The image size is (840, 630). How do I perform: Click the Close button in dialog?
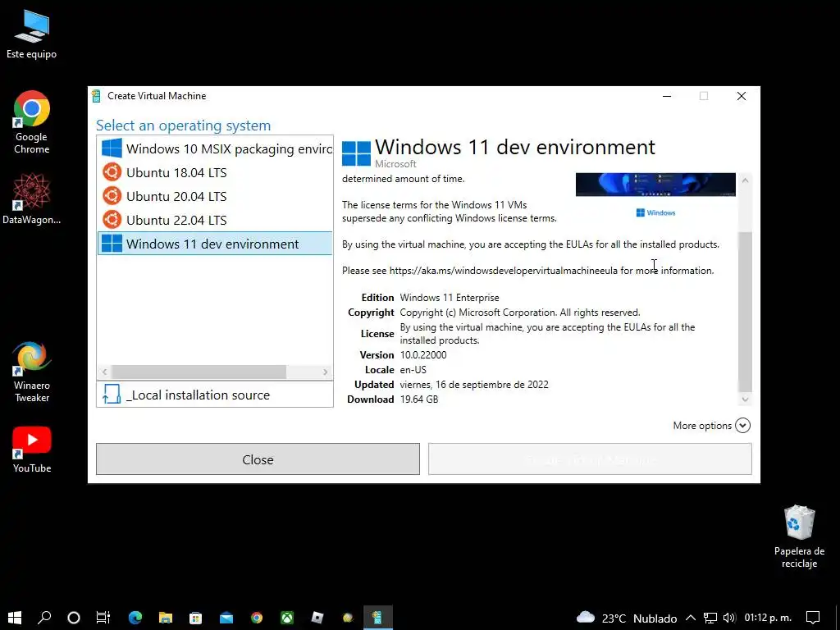258,459
